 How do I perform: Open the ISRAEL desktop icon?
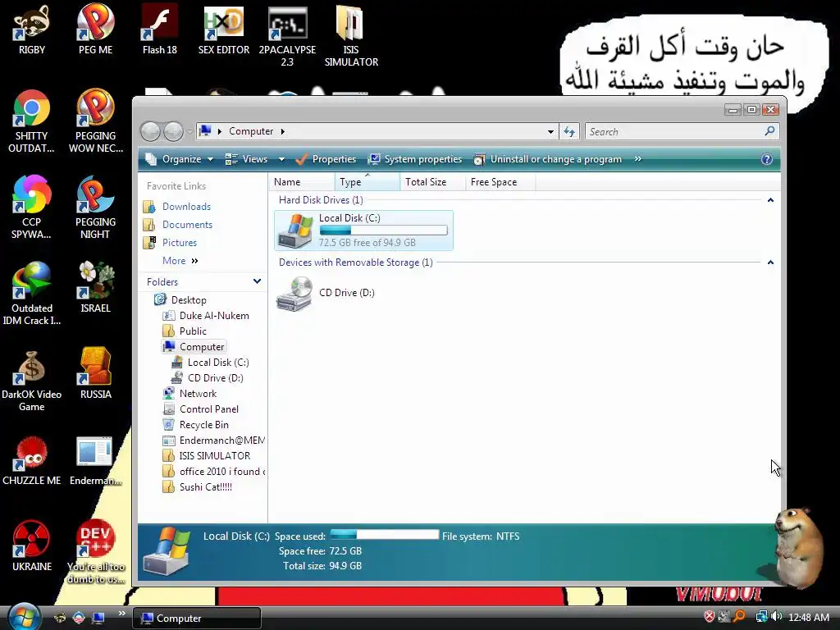tap(95, 287)
